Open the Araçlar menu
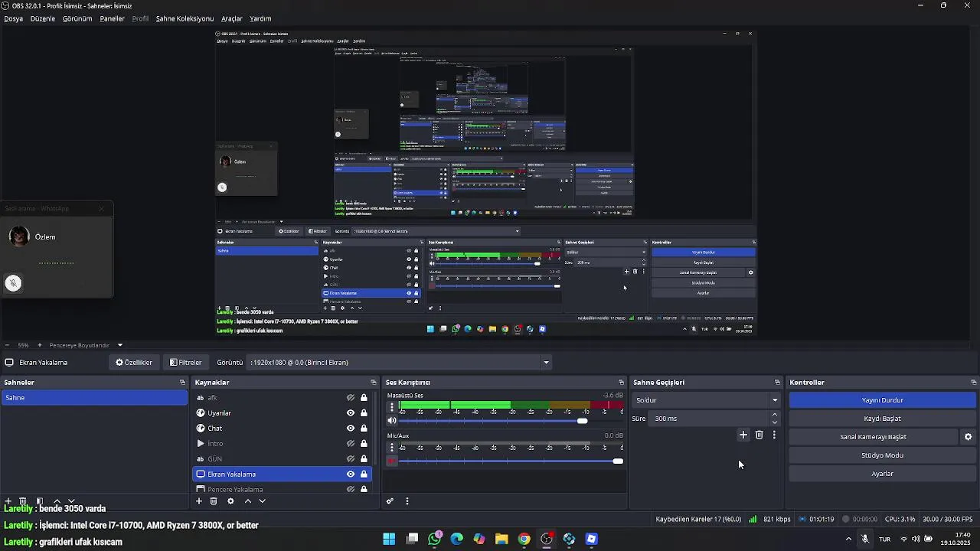 point(232,18)
